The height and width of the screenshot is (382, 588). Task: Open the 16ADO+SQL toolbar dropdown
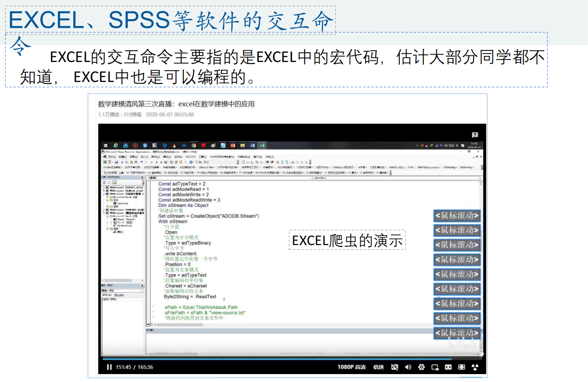coord(397,167)
